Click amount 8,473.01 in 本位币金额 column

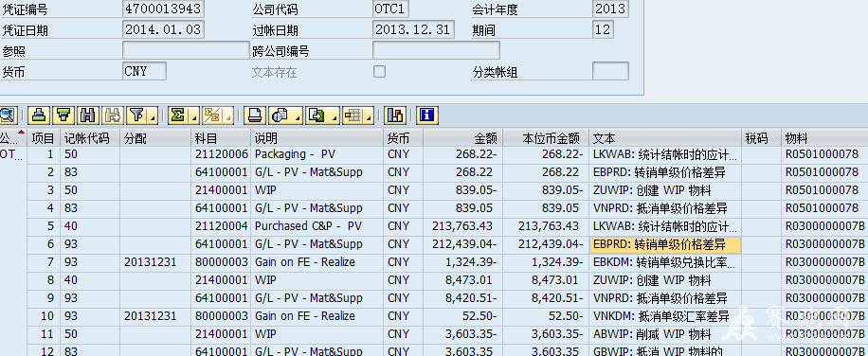pyautogui.click(x=546, y=280)
